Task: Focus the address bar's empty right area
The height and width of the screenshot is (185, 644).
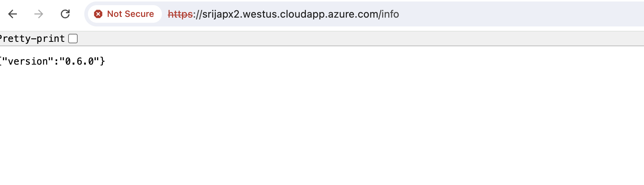Action: click(520, 14)
